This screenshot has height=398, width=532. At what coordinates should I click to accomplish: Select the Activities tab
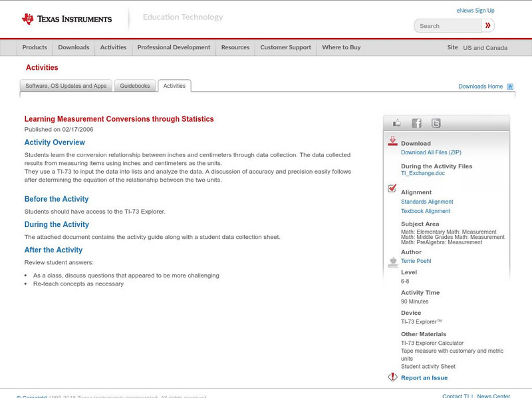click(x=174, y=86)
